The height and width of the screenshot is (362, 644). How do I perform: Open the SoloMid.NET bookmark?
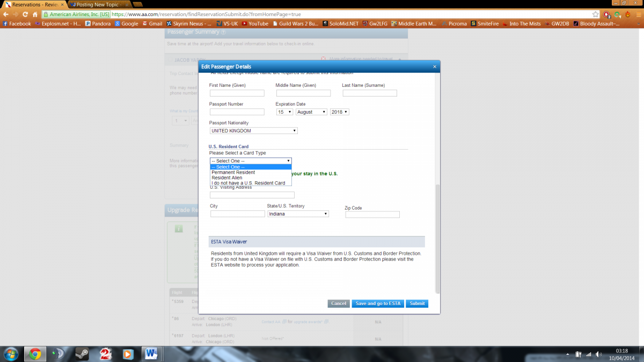click(341, 24)
